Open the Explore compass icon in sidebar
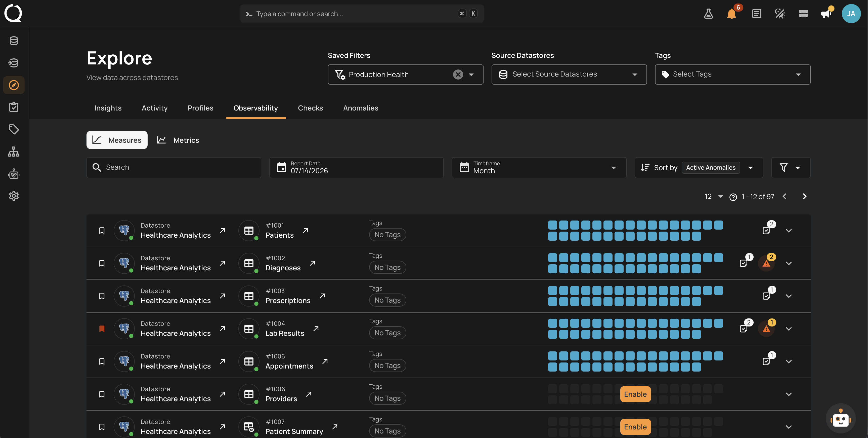Screen dimensions: 868x438 tap(14, 85)
